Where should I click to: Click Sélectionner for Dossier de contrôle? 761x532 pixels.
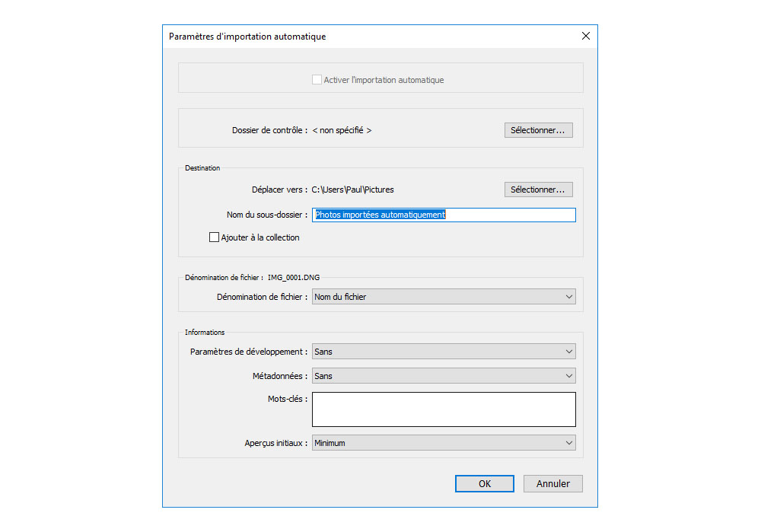[x=538, y=130]
